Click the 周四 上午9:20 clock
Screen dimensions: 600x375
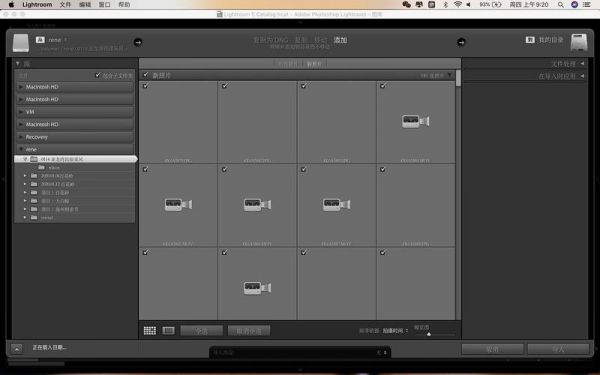[529, 5]
